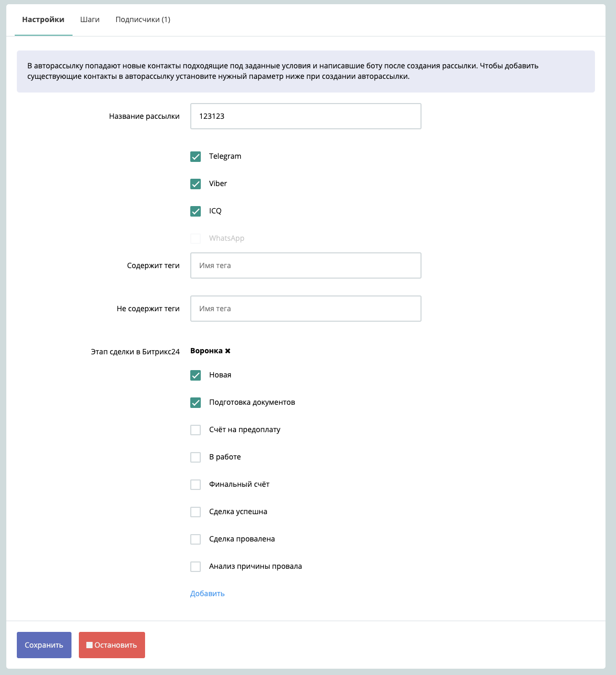616x675 pixels.
Task: Uncheck the Новая deal stage
Action: pos(196,375)
